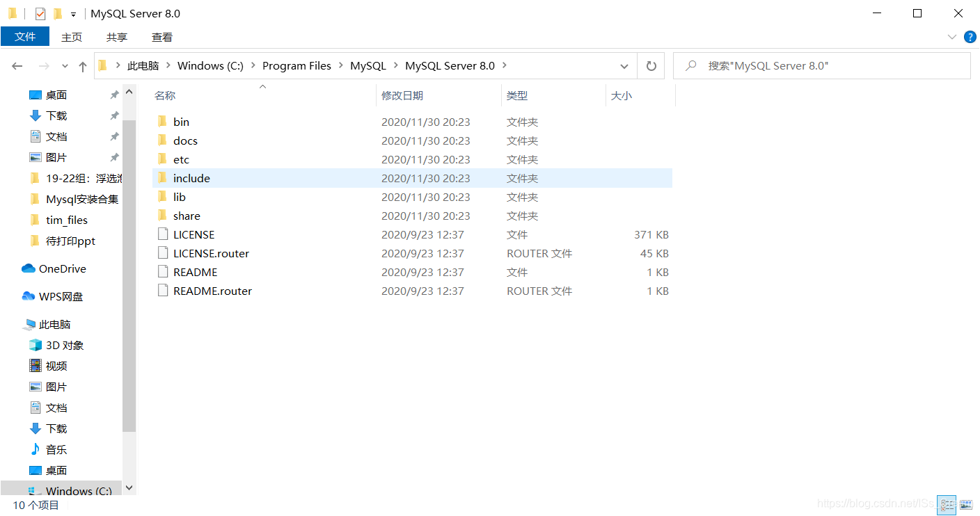
Task: Open the 主页 ribbon tab
Action: [72, 37]
